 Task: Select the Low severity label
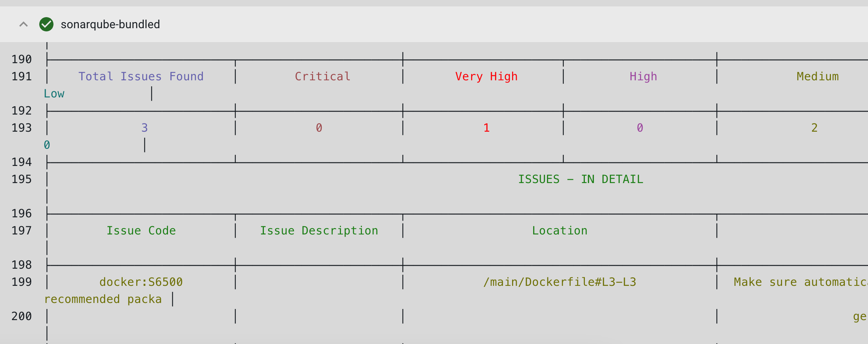click(54, 93)
